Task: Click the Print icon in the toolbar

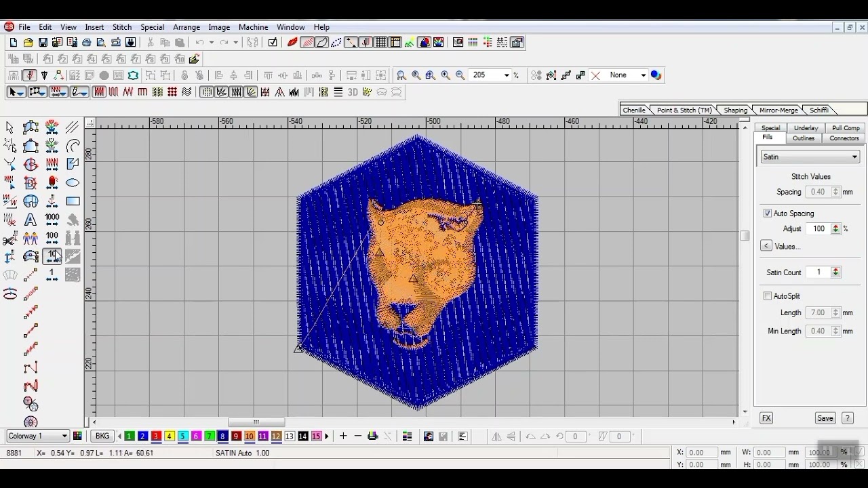Action: point(87,42)
